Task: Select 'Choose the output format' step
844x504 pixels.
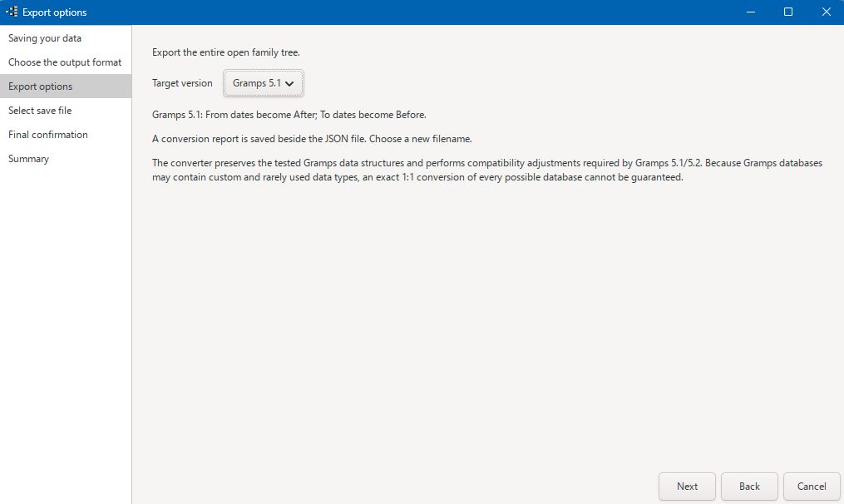Action: coord(66,62)
